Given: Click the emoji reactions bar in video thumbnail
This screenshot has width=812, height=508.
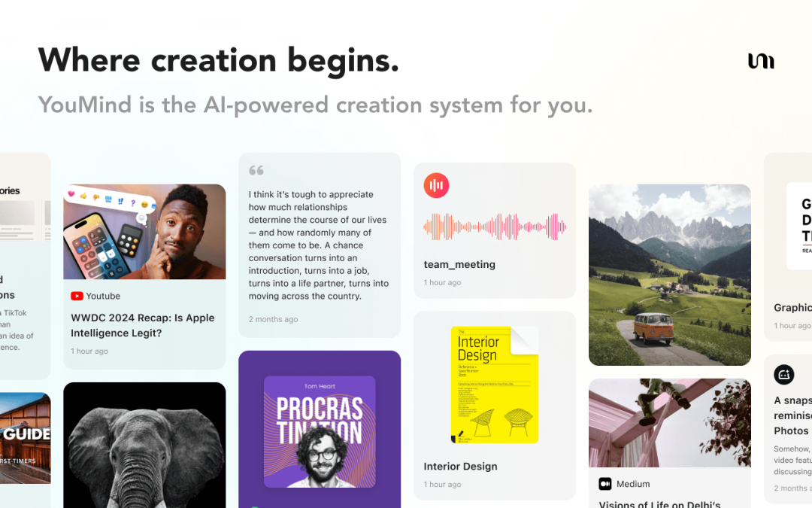Looking at the screenshot, I should click(x=111, y=199).
